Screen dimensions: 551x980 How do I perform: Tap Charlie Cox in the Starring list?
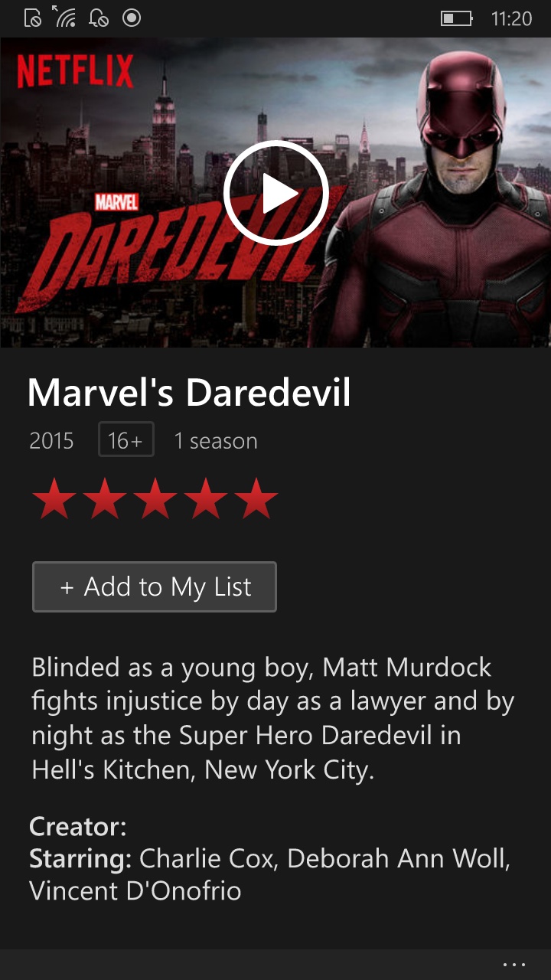click(206, 858)
